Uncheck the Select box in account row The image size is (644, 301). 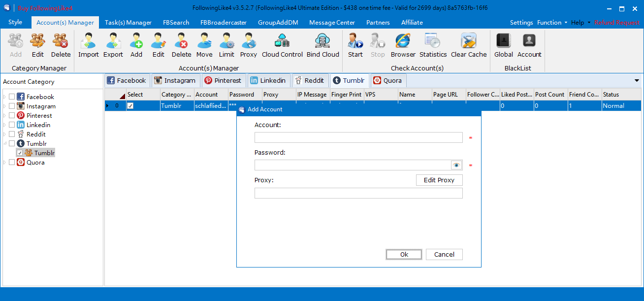(x=130, y=105)
